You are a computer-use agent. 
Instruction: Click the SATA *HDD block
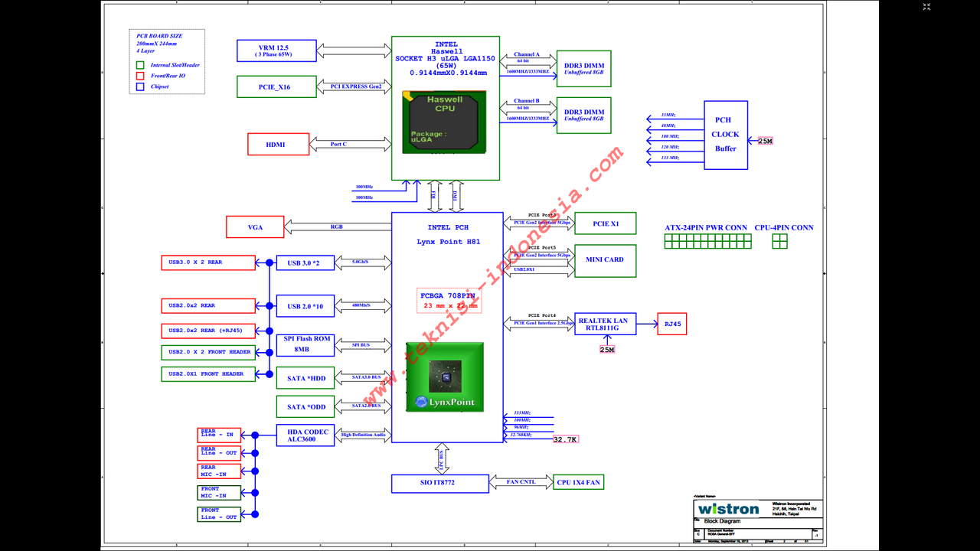point(305,379)
